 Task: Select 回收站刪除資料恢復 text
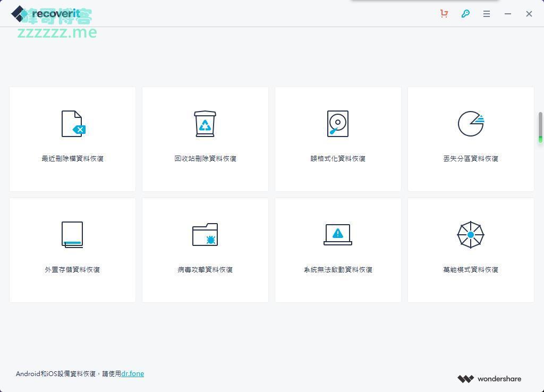(205, 158)
